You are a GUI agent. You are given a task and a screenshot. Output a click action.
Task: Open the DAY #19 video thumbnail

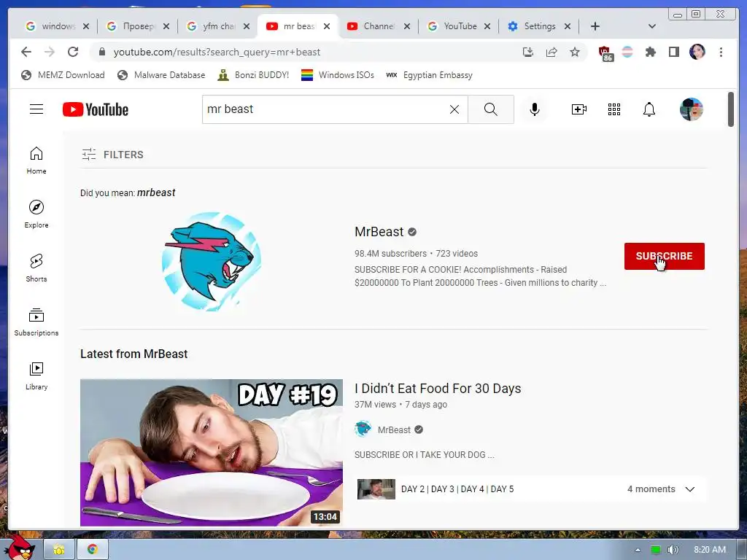pos(212,452)
